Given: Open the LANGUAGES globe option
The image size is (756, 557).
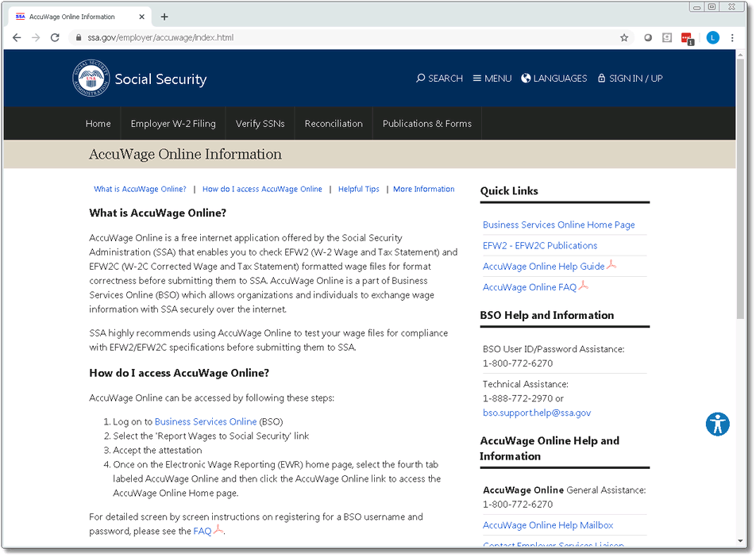Looking at the screenshot, I should [554, 78].
